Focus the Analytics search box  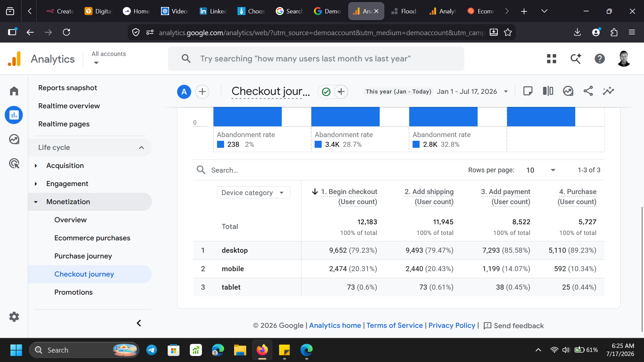(316, 59)
